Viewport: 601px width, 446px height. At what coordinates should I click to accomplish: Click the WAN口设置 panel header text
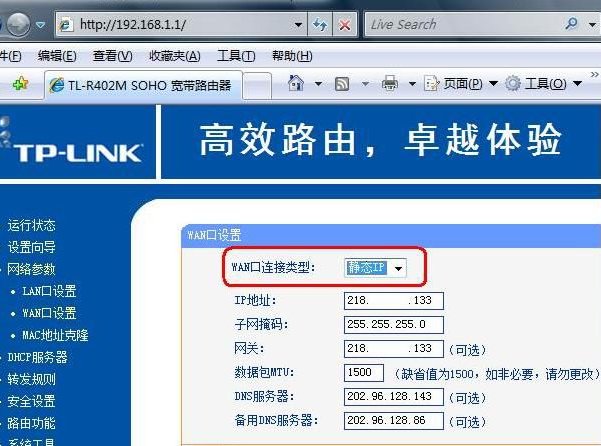[x=214, y=235]
